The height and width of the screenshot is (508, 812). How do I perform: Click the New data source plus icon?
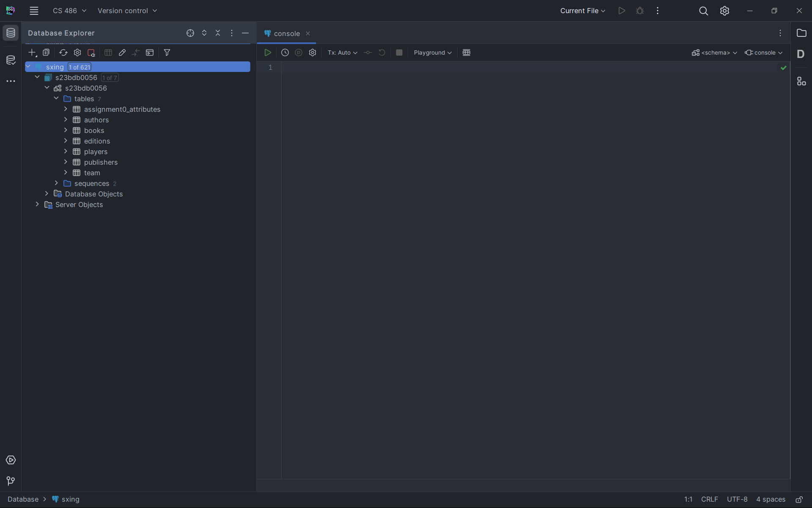pyautogui.click(x=32, y=52)
